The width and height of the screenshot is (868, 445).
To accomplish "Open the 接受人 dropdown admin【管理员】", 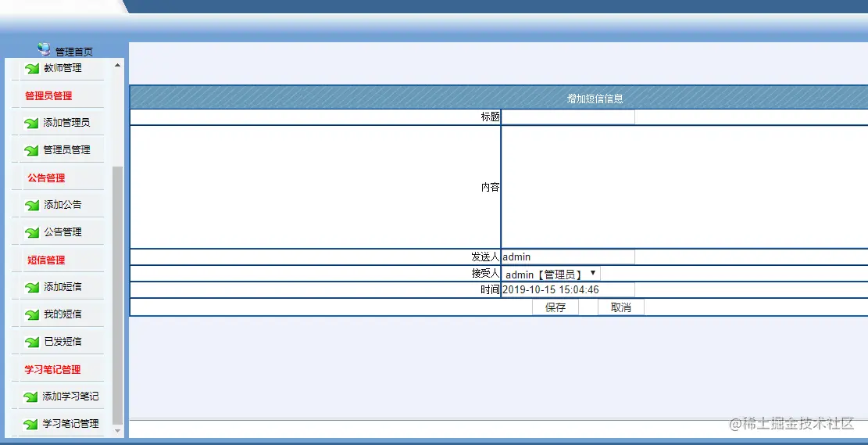I will (552, 274).
